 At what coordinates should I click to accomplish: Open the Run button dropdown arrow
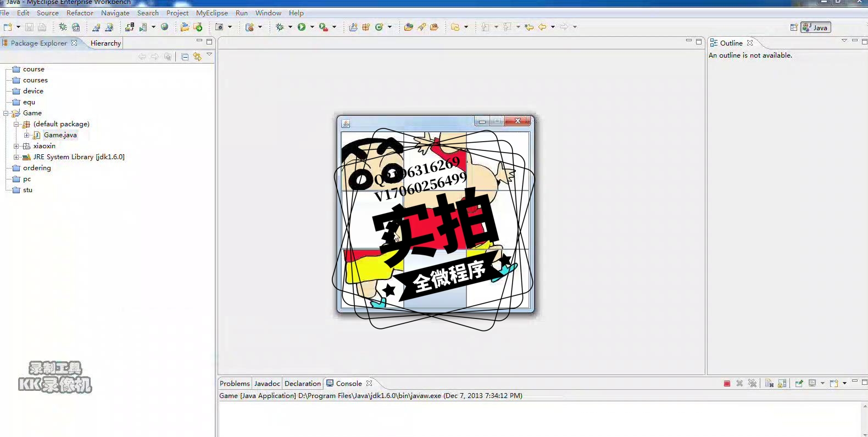tap(312, 27)
